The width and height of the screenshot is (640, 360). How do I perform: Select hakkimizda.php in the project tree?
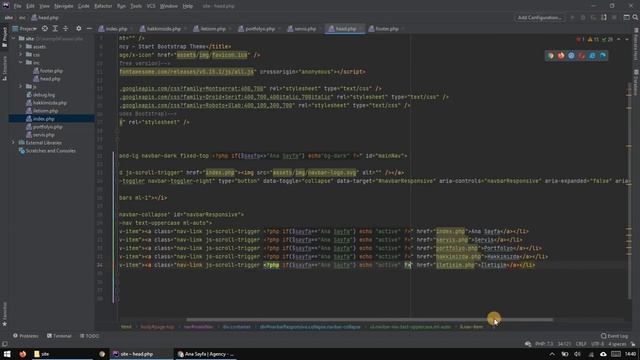point(46,103)
